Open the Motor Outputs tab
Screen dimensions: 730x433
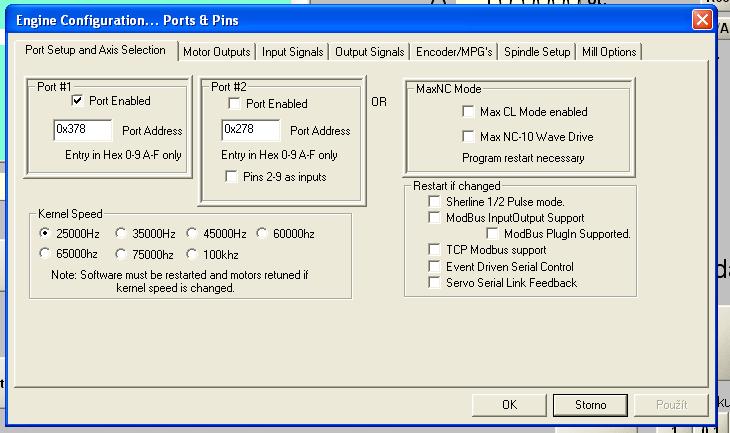[217, 52]
